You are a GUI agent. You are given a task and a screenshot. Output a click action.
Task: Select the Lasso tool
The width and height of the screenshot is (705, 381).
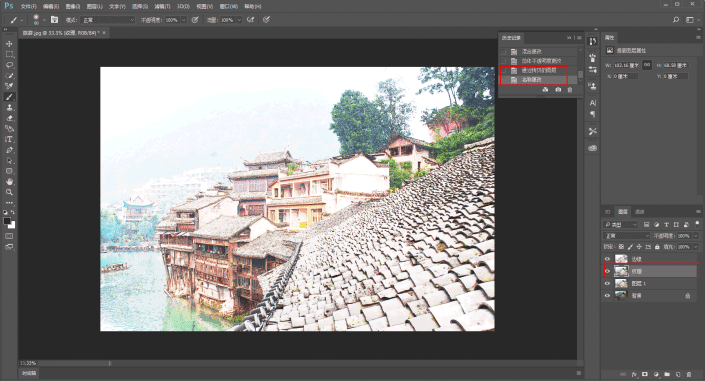[9, 65]
